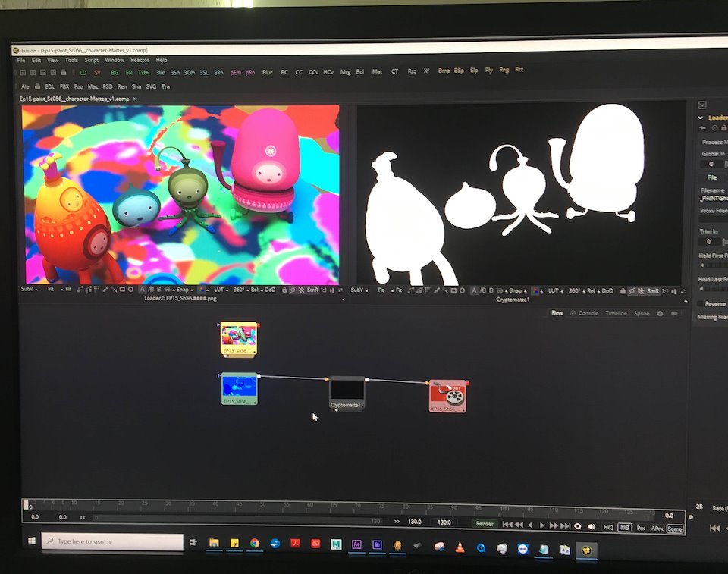
Task: Switch to the Console tab
Action: pyautogui.click(x=588, y=313)
